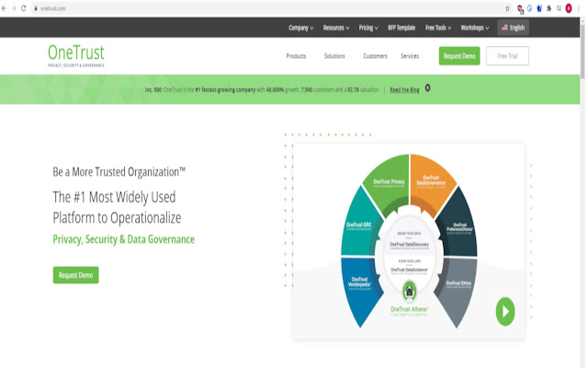
Task: Click the OneTrust logo
Action: 76,55
